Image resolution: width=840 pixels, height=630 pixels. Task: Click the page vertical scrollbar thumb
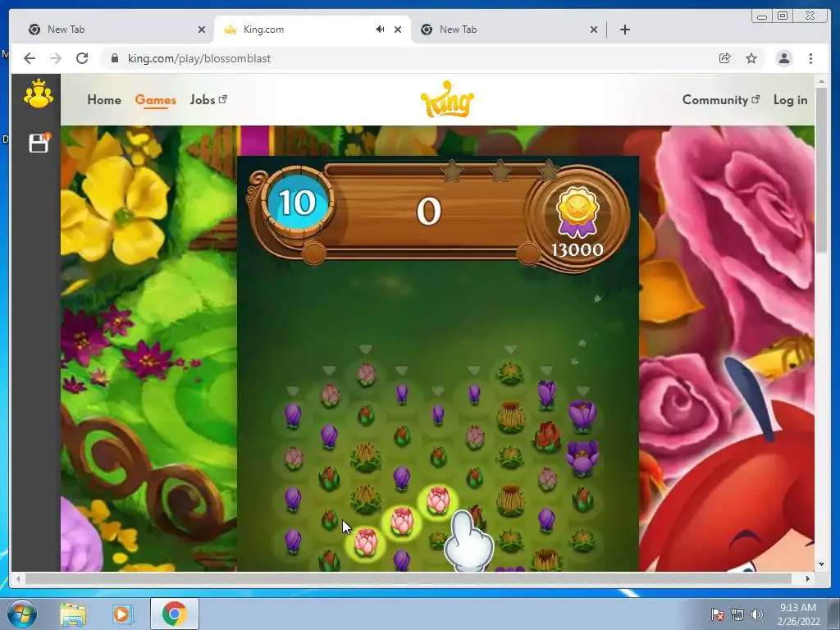click(823, 171)
